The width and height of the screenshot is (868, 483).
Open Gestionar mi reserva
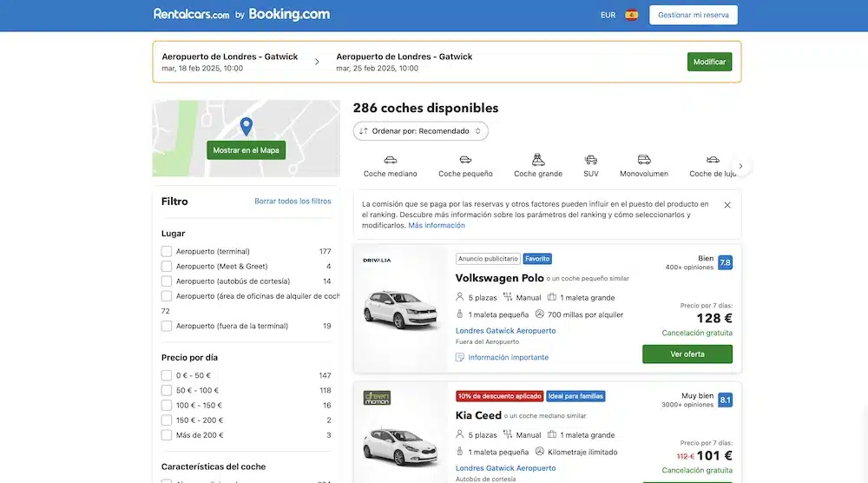(x=693, y=15)
